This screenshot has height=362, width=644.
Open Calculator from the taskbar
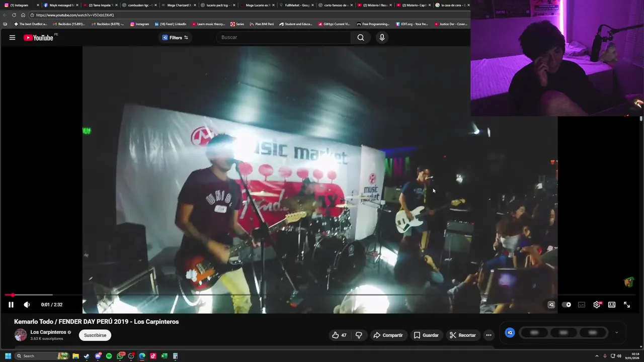coord(175,356)
